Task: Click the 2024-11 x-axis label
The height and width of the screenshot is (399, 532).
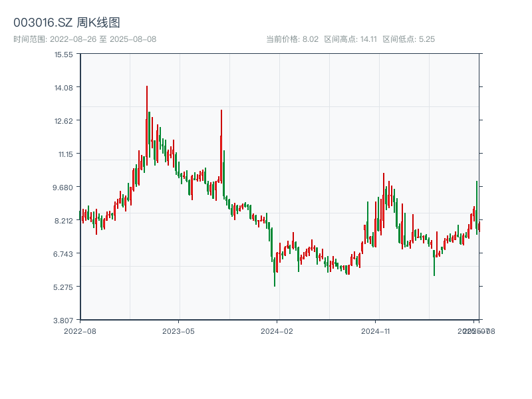Action: tap(376, 331)
